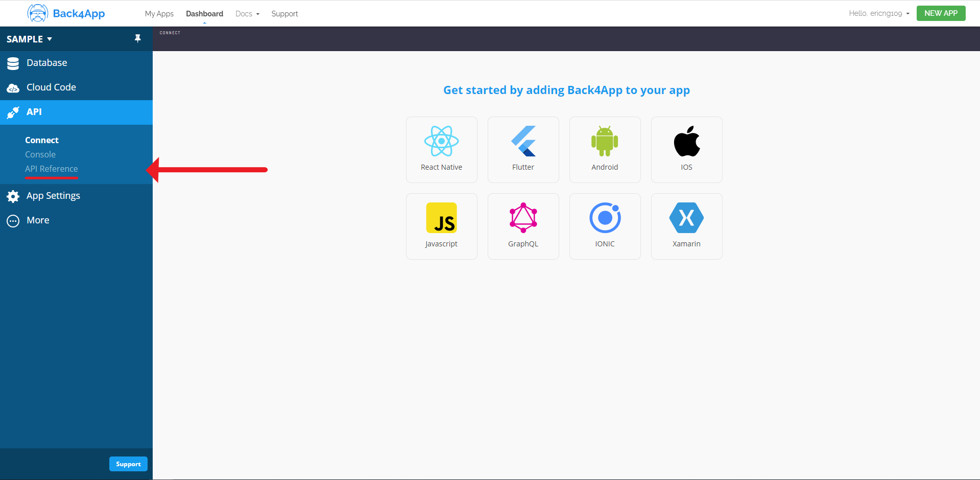The height and width of the screenshot is (480, 980).
Task: Click the IONIC card label
Action: click(605, 244)
